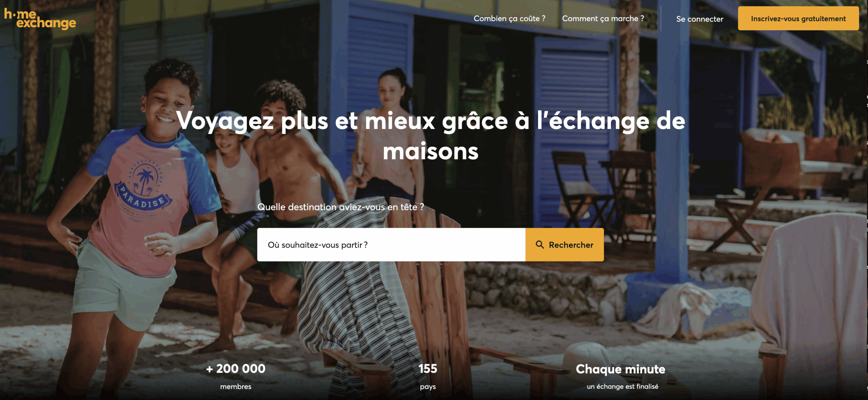
Task: Click the 'Rechercher' button
Action: point(565,245)
